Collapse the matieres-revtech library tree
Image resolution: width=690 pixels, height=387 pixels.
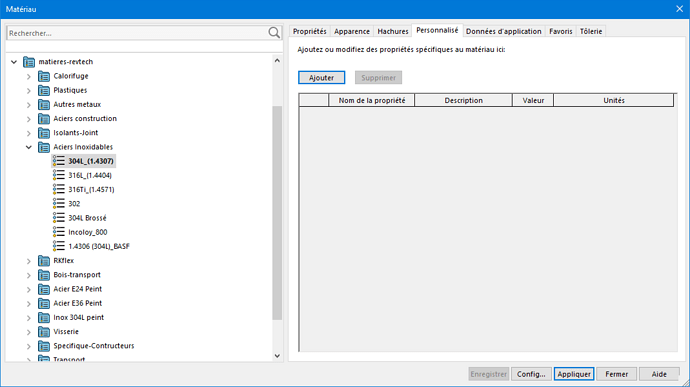14,62
